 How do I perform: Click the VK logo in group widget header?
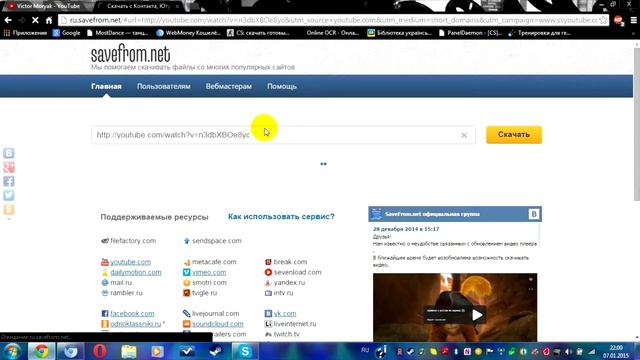point(533,214)
